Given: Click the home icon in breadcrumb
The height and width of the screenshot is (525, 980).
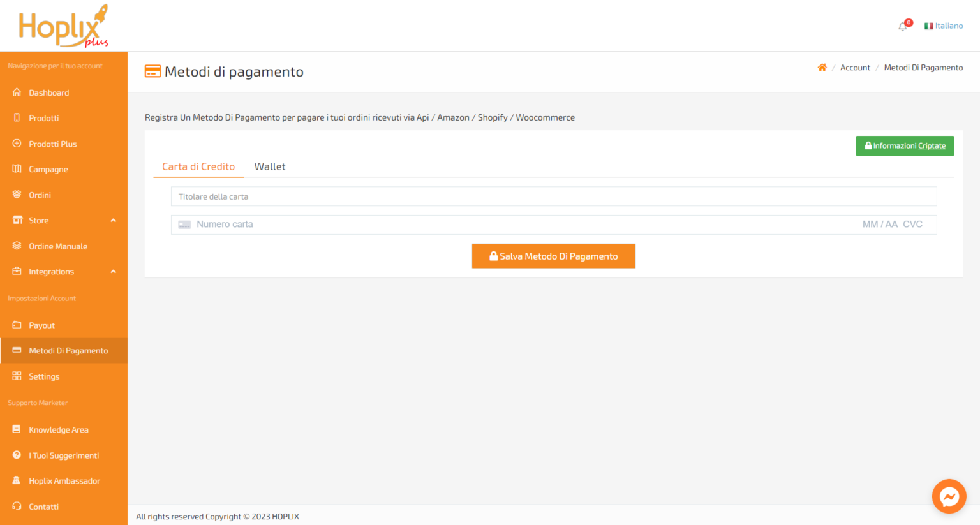Looking at the screenshot, I should pos(822,68).
